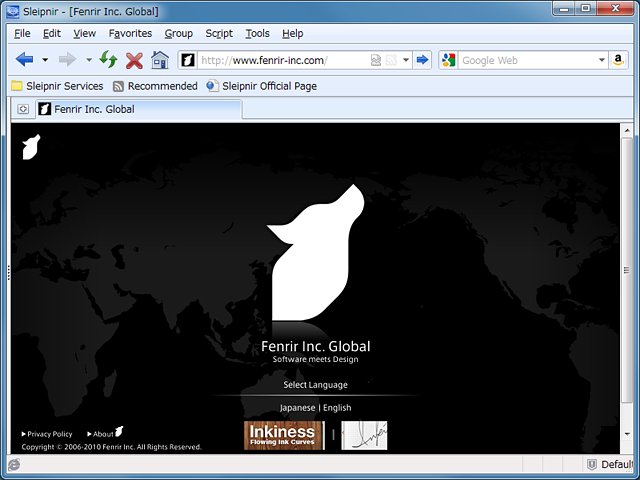Click the Inkiness Flowing Ink Curves banner
This screenshot has height=480, width=640.
tap(284, 436)
